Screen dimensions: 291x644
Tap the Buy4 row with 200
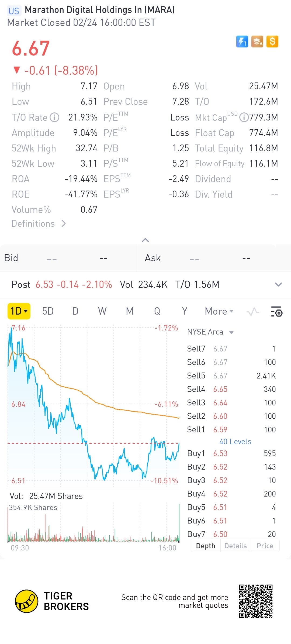tap(231, 494)
